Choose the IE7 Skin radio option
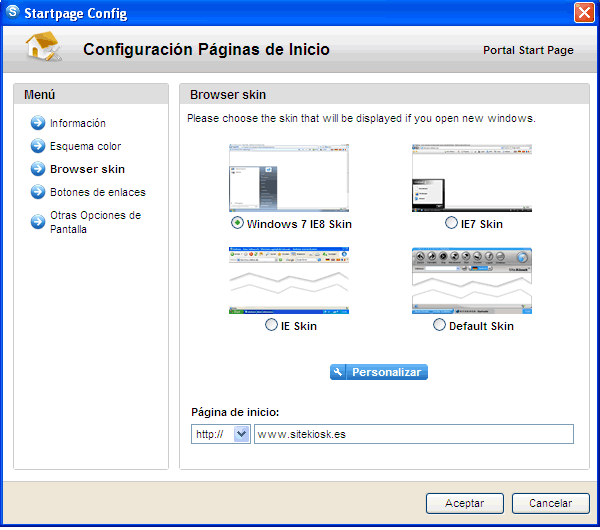Screen dimensions: 600x530 pos(452,223)
